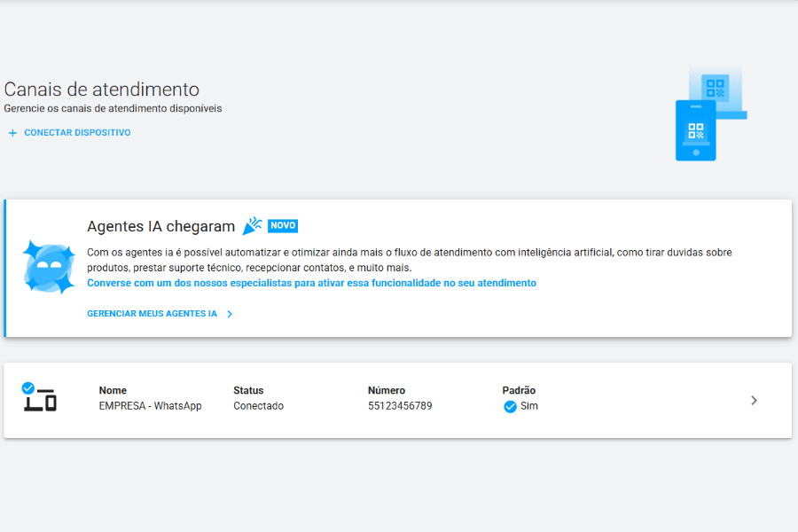
Task: Open the link to talk with a specialist
Action: tap(310, 282)
